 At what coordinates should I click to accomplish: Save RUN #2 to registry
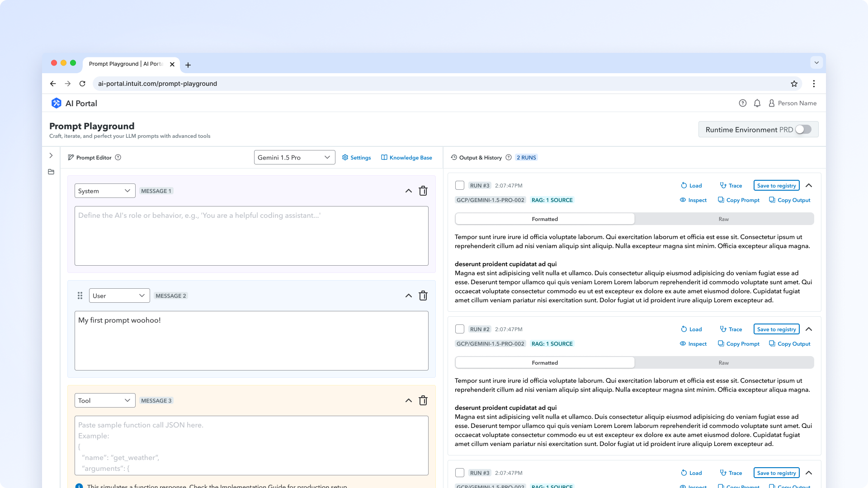tap(776, 329)
